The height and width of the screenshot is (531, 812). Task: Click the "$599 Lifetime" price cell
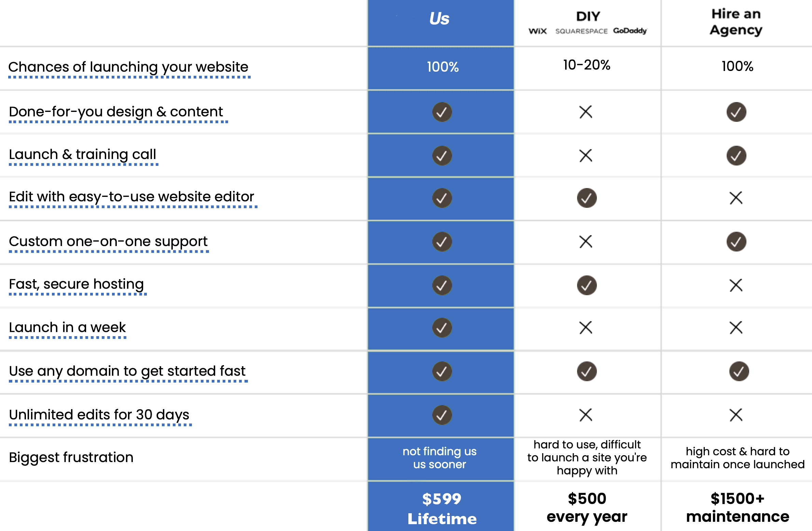point(442,508)
